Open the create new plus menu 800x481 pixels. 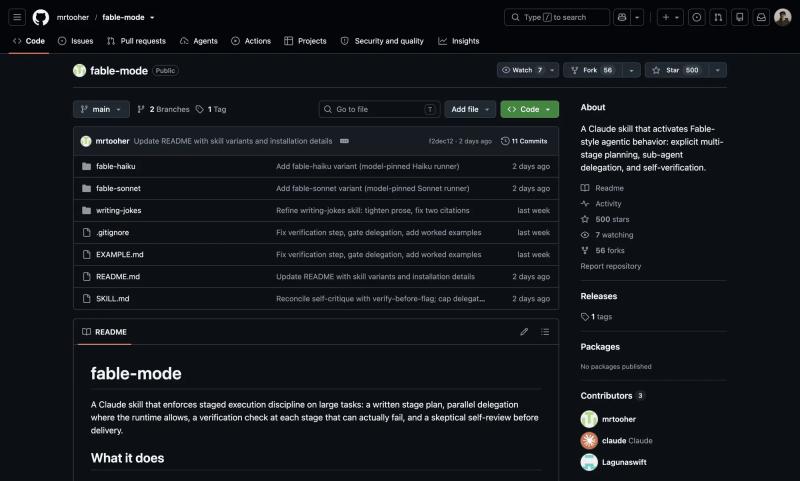(670, 17)
